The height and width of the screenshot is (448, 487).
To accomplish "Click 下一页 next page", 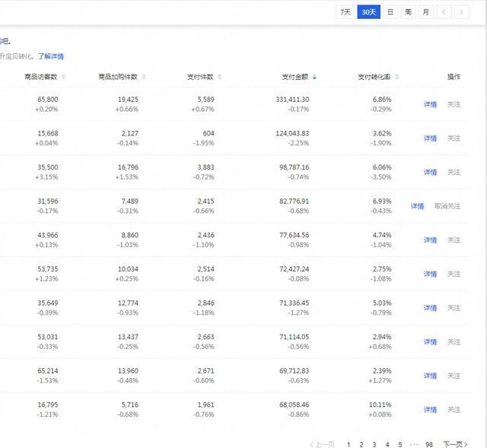I will point(455,445).
